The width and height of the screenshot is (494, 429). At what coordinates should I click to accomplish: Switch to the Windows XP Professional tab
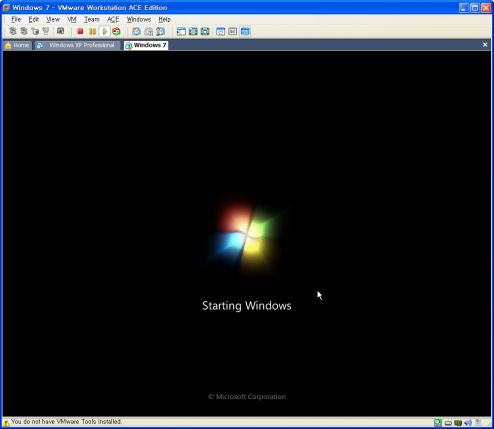[x=77, y=45]
